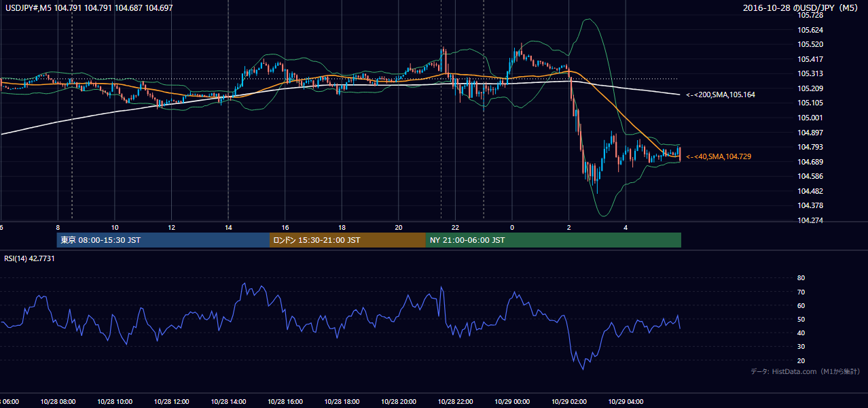Click the RSI(14) 42.7731 indicator label
Image resolution: width=868 pixels, height=408 pixels.
pos(29,258)
